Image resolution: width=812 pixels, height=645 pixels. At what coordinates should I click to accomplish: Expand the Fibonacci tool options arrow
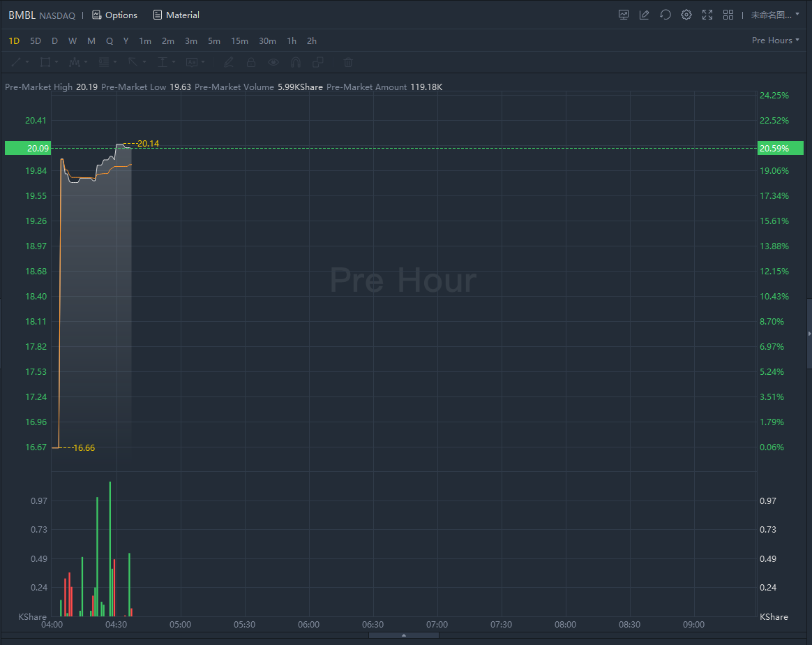coord(115,62)
